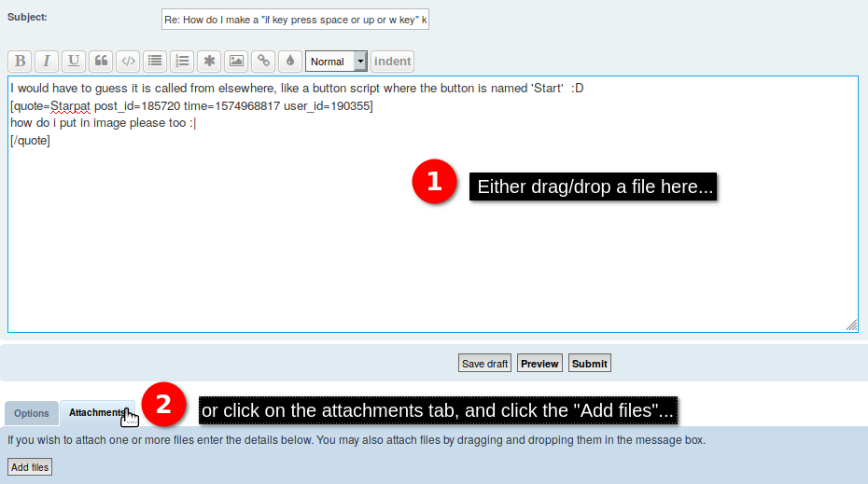Insert an image tag
The image size is (868, 484).
pyautogui.click(x=236, y=62)
